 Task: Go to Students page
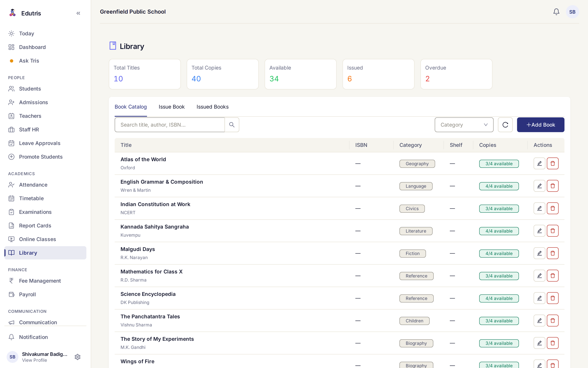click(45, 89)
